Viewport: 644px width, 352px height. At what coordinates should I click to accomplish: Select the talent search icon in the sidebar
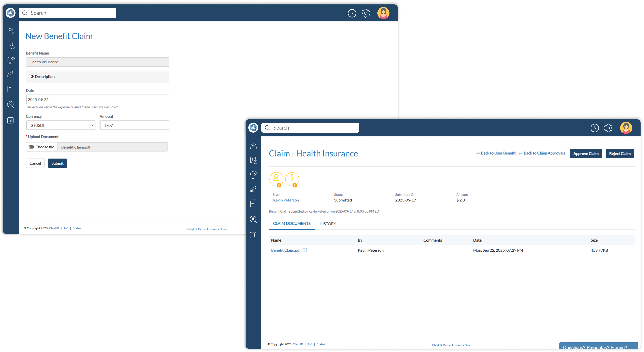[x=10, y=104]
